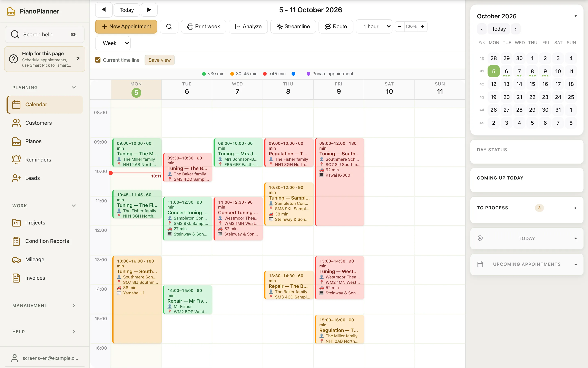Screen dimensions: 588x368
Task: Expand the Upcoming Appointments panel
Action: 575,264
